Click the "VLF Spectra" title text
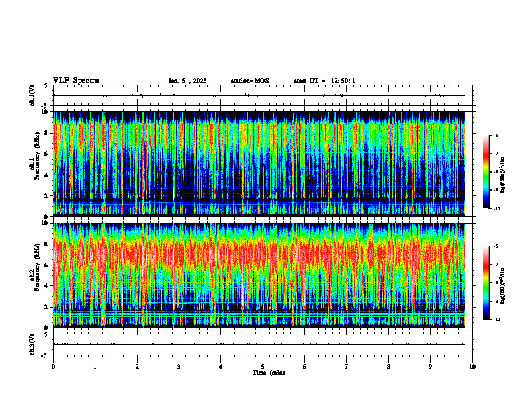The width and height of the screenshot is (532, 411). tap(76, 81)
